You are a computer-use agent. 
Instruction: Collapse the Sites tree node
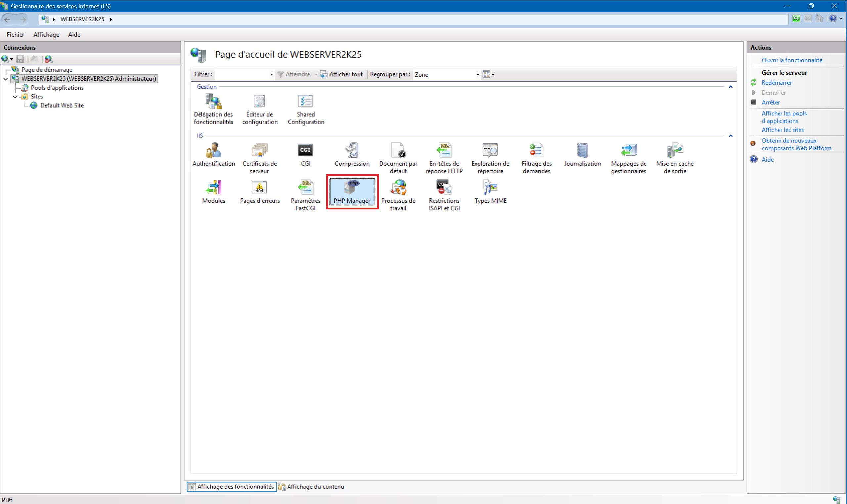pos(15,97)
